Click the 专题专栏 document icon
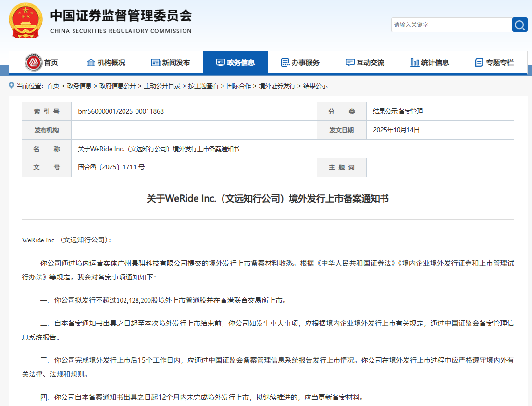 pyautogui.click(x=479, y=63)
